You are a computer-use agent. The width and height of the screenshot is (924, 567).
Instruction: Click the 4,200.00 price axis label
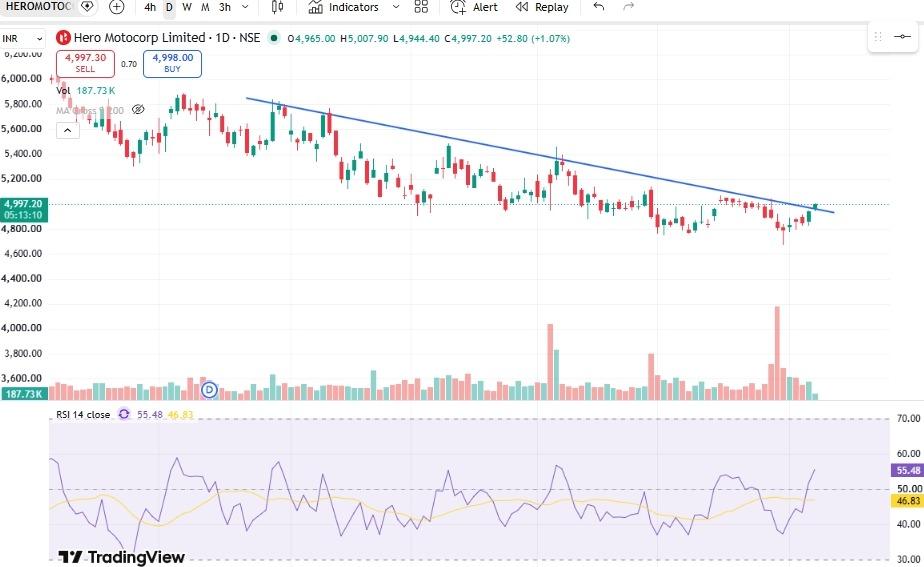tap(22, 303)
